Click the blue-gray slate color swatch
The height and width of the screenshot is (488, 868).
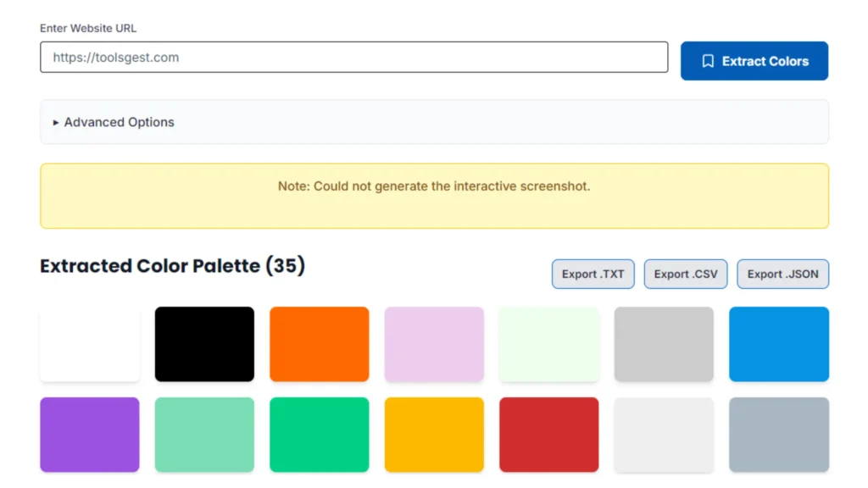click(779, 435)
